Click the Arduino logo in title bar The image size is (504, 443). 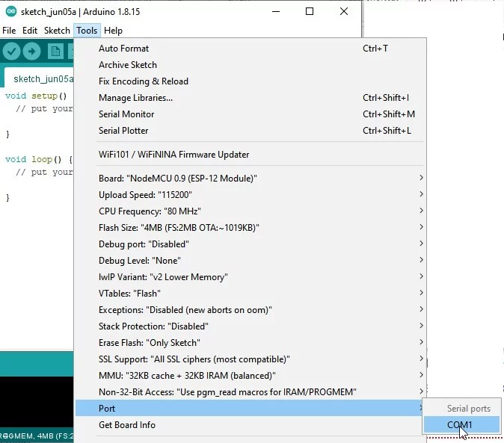click(x=11, y=11)
